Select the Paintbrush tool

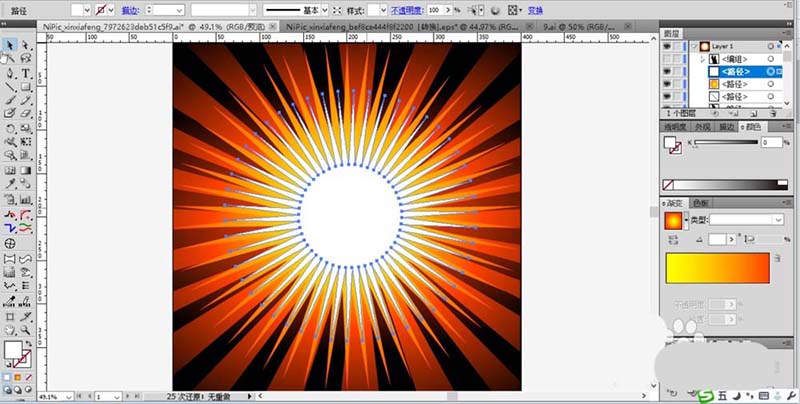tap(9, 100)
